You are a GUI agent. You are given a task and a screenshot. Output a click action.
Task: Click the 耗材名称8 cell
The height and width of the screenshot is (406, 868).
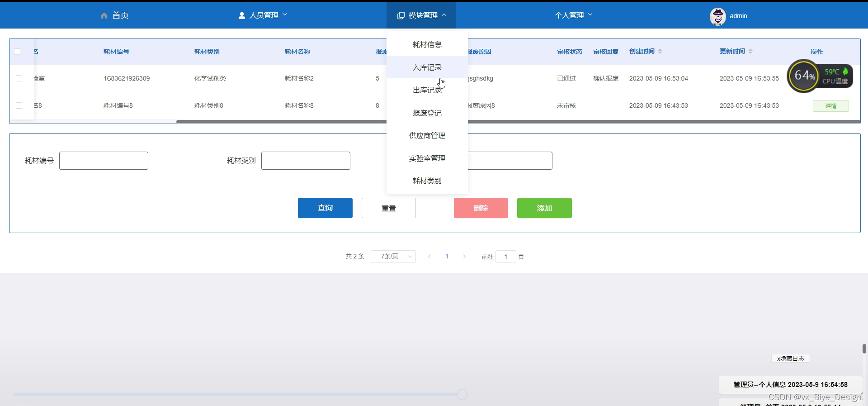coord(299,105)
